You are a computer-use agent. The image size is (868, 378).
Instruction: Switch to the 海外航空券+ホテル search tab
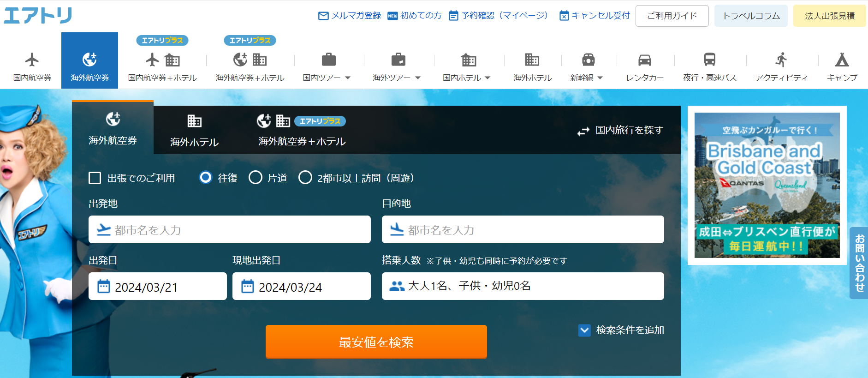302,130
